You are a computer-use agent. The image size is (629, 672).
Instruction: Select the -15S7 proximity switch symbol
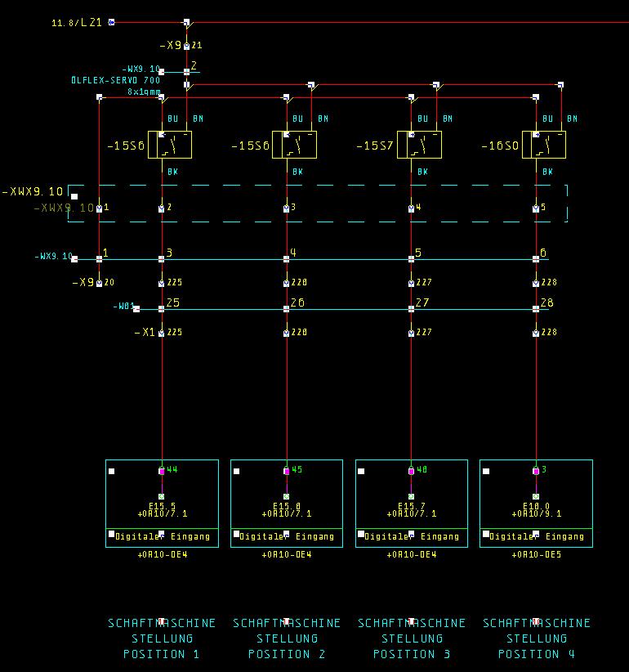click(x=419, y=145)
